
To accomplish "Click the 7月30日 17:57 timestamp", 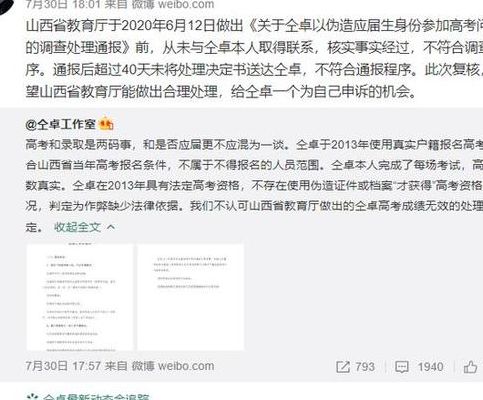I will point(63,366).
